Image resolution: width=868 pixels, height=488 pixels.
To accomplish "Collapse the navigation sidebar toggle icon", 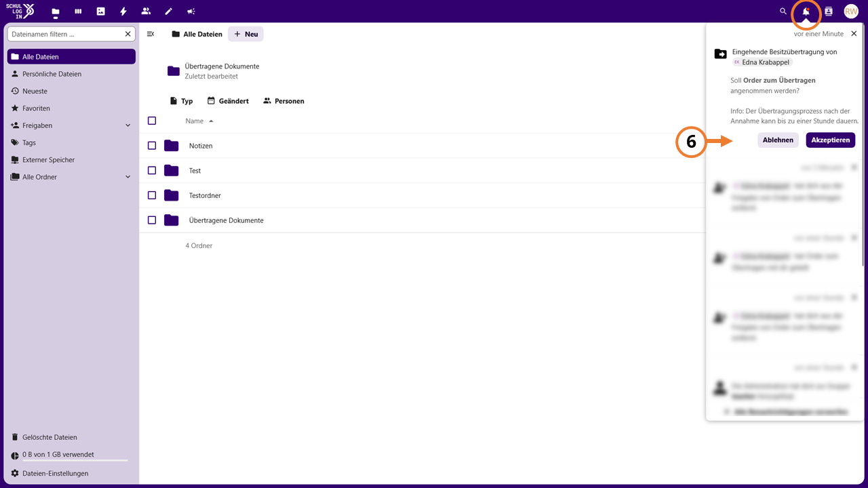I will point(151,34).
